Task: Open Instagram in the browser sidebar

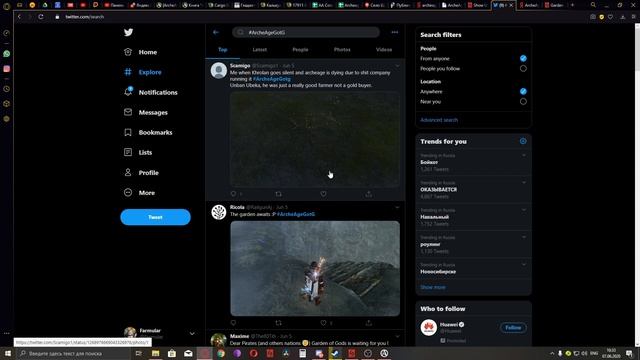Action: click(7, 69)
